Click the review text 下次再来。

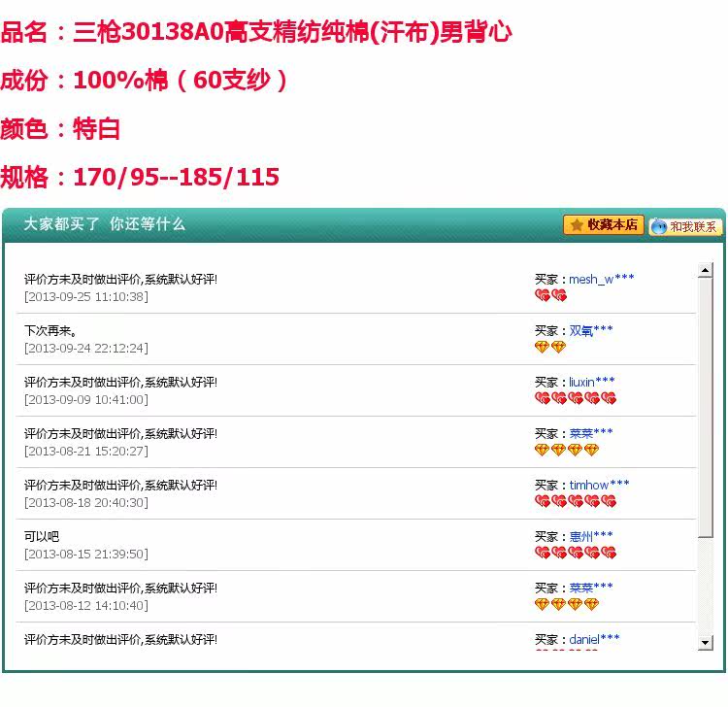[x=50, y=331]
